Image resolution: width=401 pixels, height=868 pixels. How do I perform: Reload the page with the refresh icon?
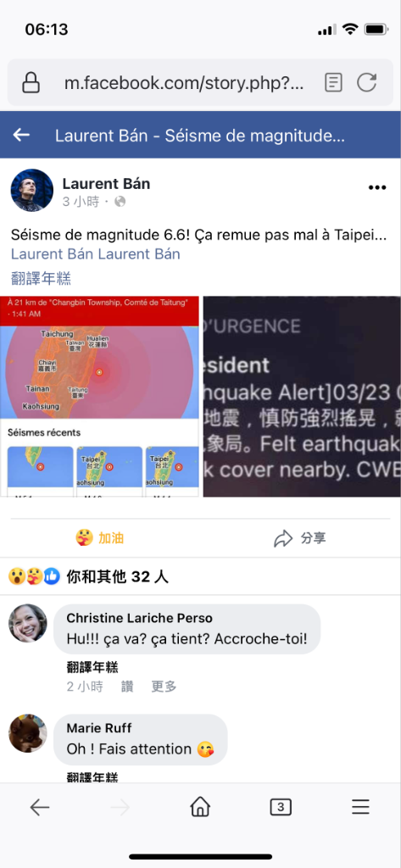(x=366, y=82)
